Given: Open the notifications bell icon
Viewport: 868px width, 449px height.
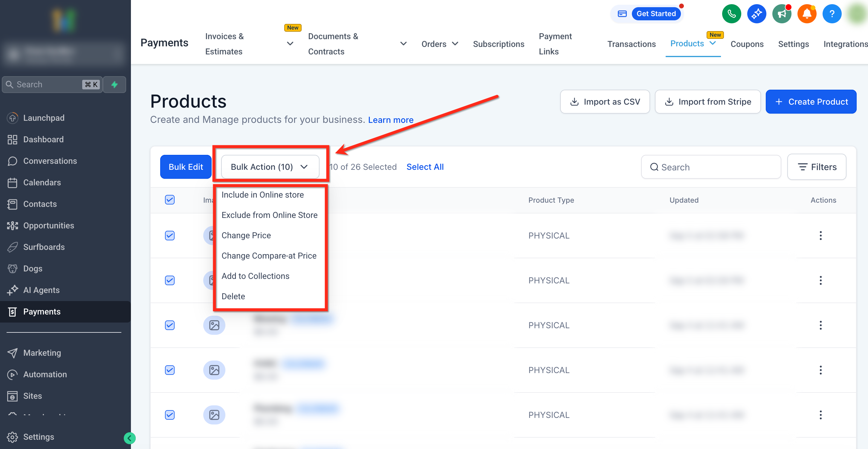Looking at the screenshot, I should click(806, 14).
